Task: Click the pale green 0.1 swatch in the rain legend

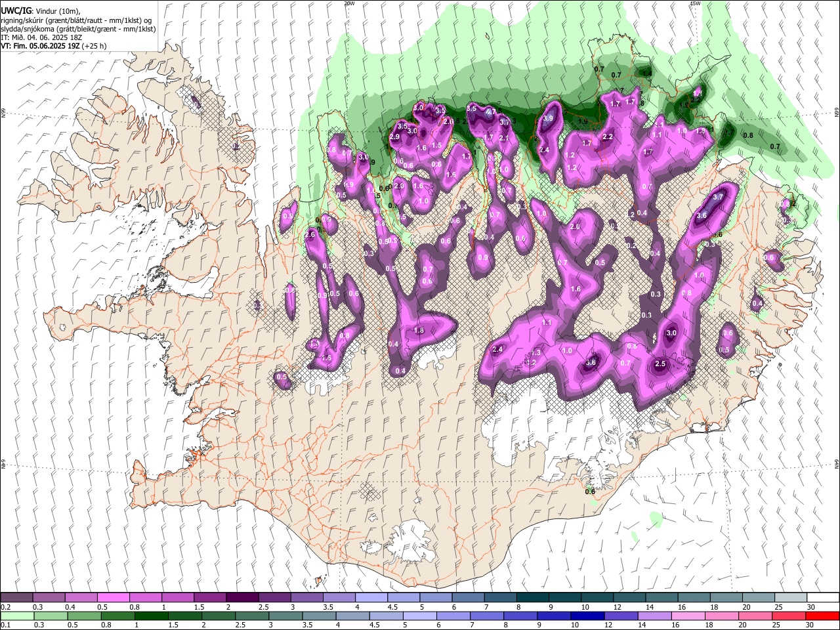Action: 17,616
